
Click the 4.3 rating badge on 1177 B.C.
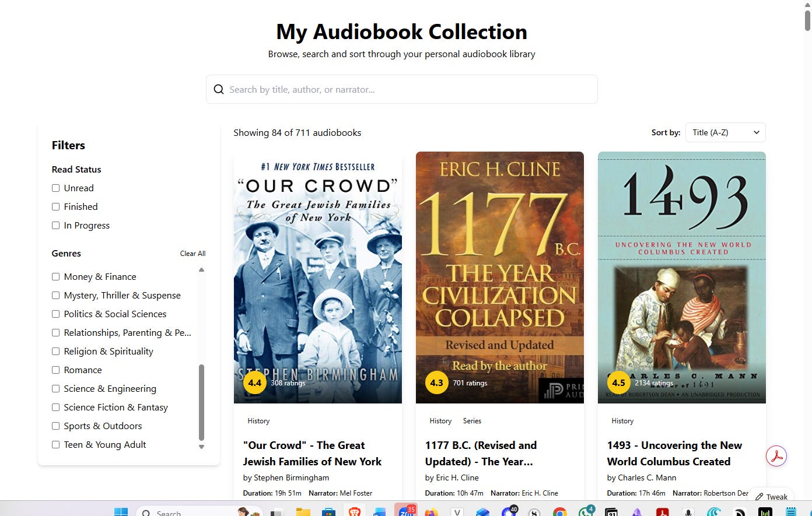pos(437,383)
